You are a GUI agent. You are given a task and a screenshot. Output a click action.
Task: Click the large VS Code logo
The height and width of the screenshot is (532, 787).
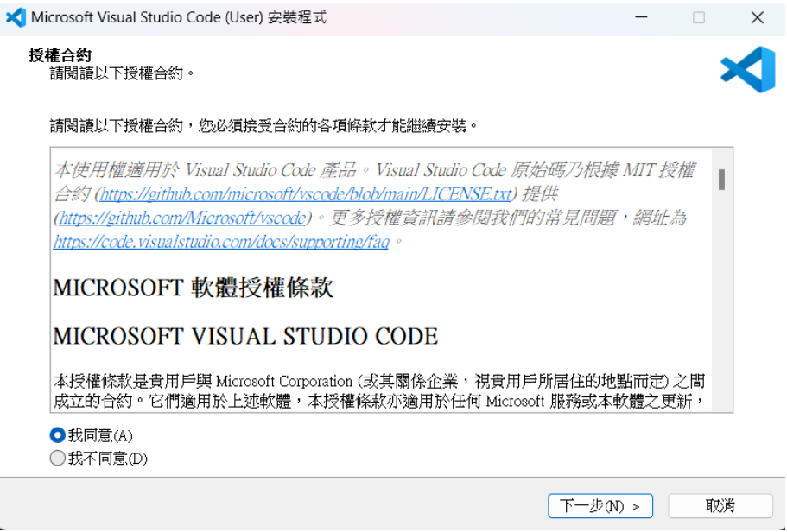click(748, 69)
